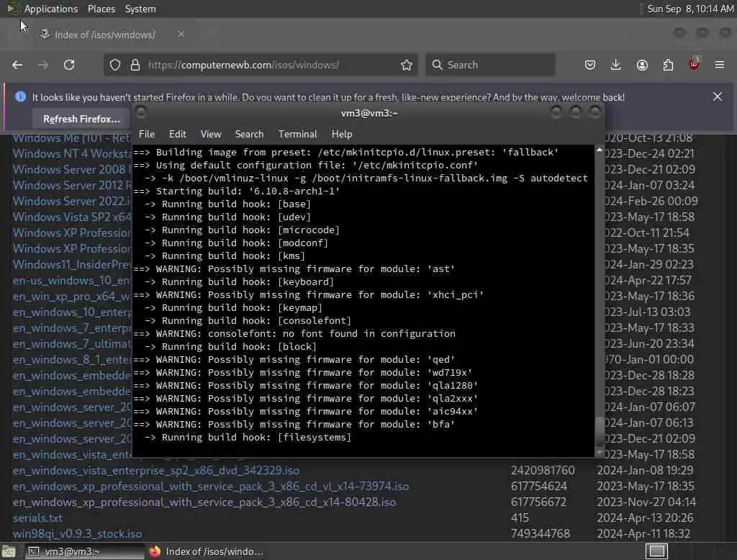Click the padlock site security icon
Screen dimensions: 737x560
click(135, 65)
